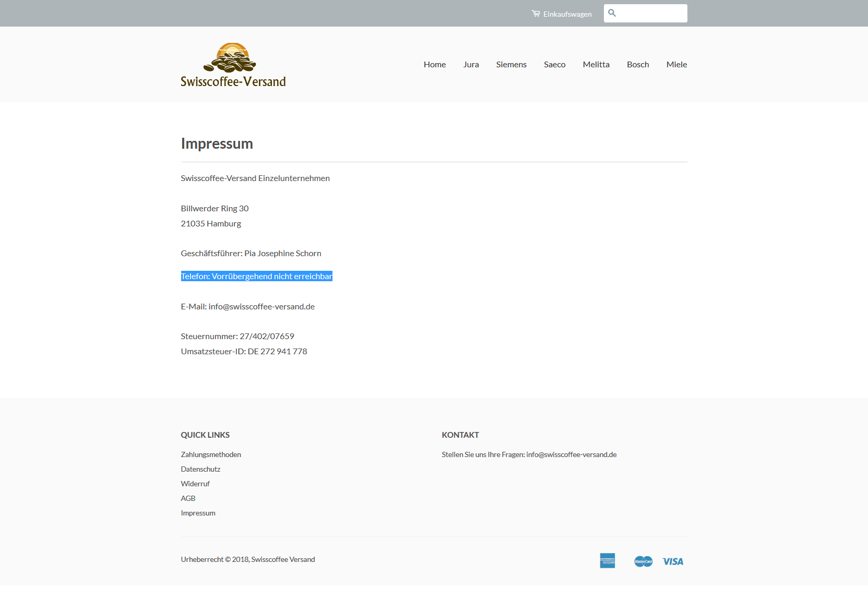Screen dimensions: 868x600
Task: Go to the Home menu item
Action: coord(435,65)
